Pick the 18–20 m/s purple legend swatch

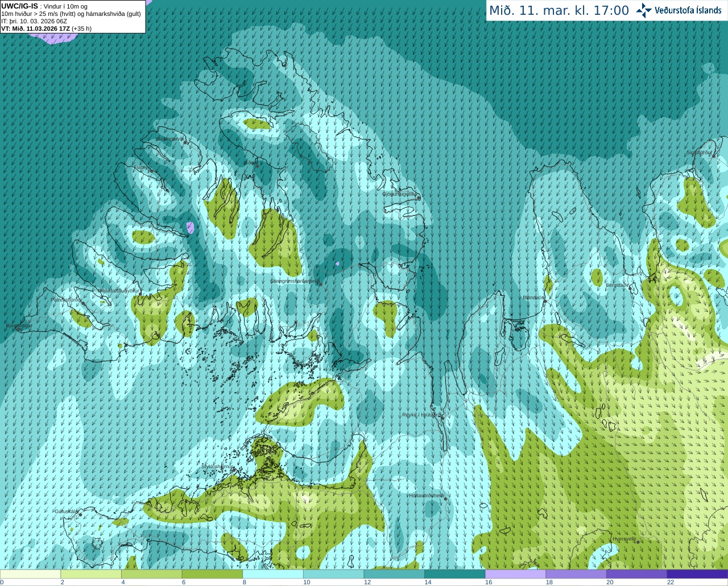tap(576, 574)
